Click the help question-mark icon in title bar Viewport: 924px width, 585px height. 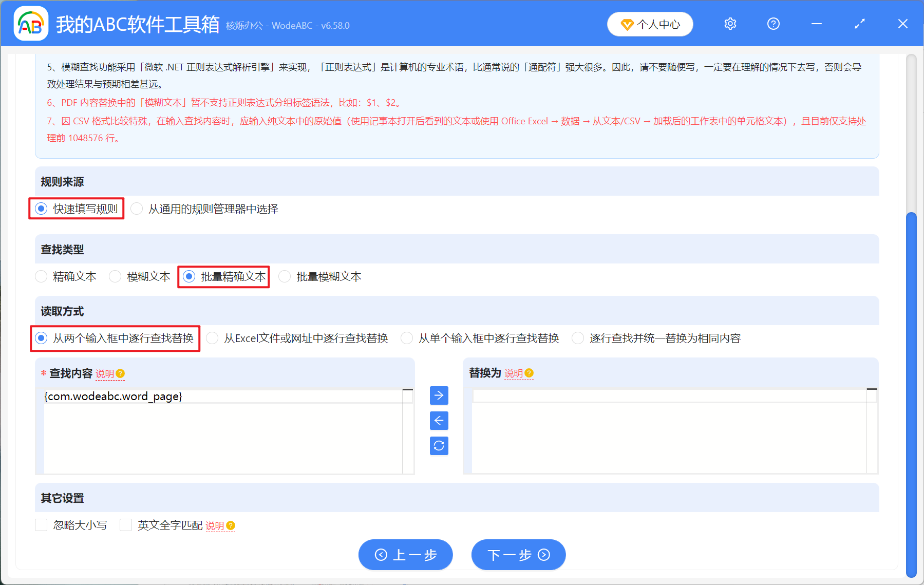[x=773, y=24]
